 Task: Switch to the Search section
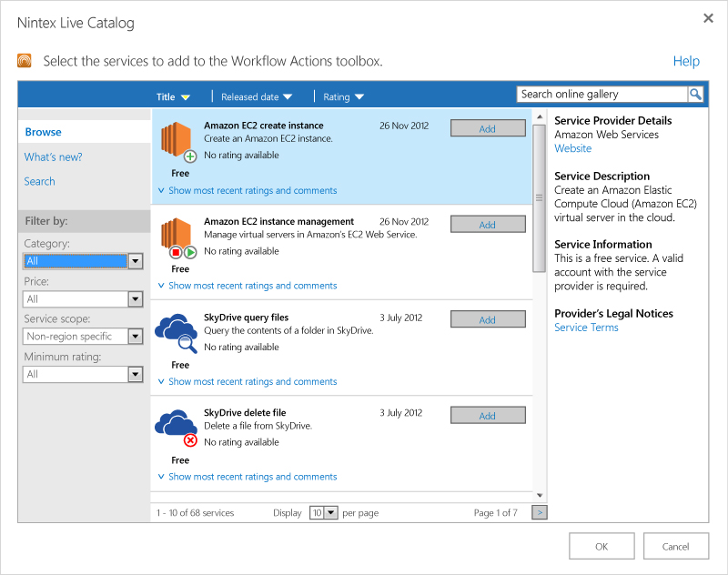point(39,181)
